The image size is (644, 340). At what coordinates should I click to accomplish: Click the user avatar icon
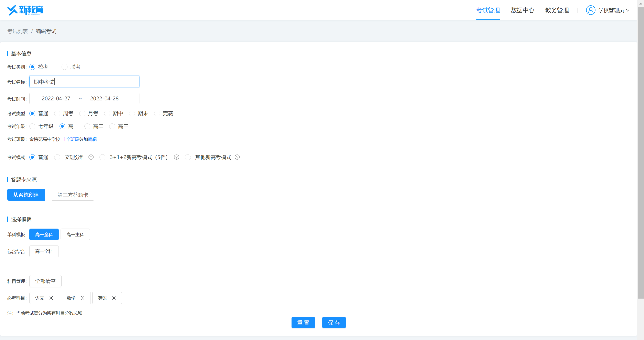tap(591, 10)
